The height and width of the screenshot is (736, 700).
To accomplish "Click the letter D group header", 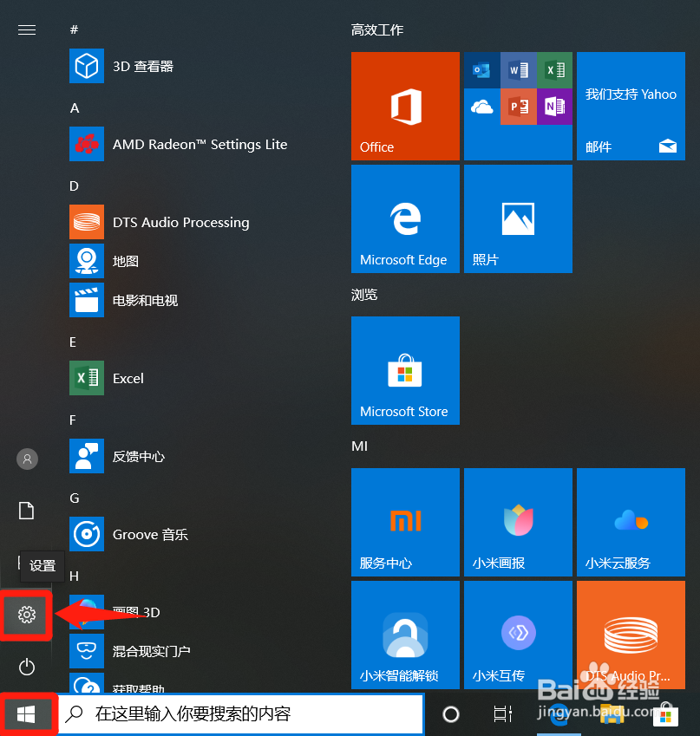I will click(x=74, y=186).
